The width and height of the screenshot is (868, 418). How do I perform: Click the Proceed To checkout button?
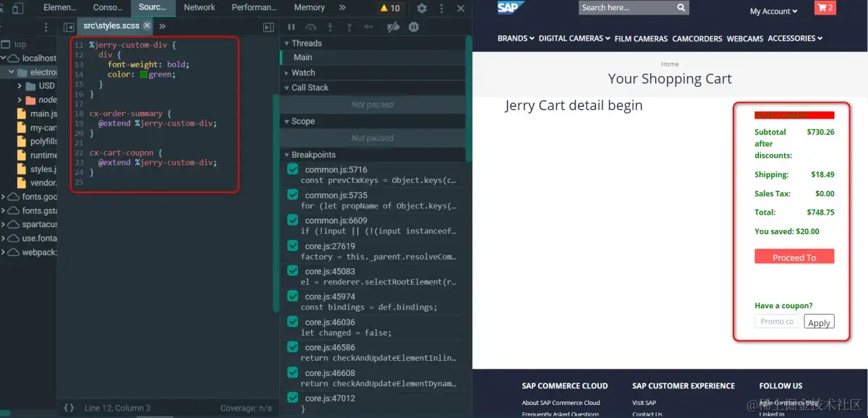(794, 257)
